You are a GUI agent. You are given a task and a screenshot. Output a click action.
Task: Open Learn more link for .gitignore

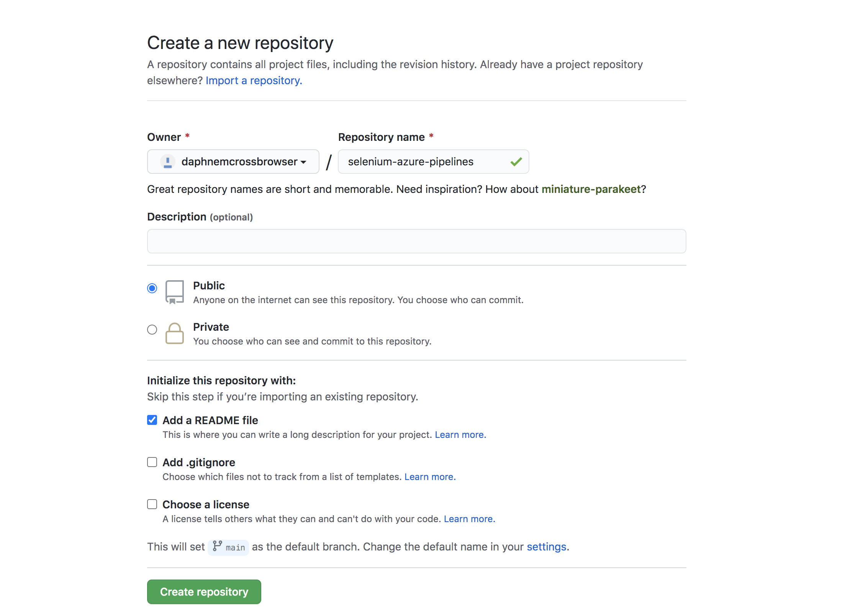coord(430,477)
